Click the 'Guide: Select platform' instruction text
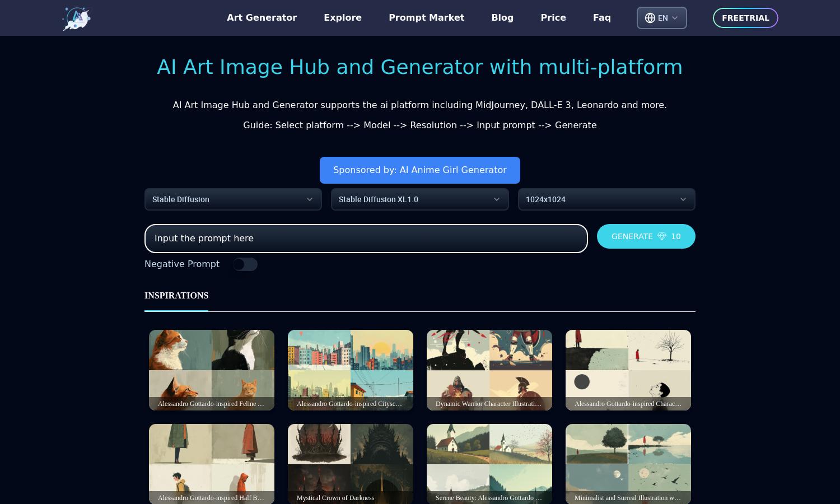This screenshot has width=840, height=504. tap(420, 125)
